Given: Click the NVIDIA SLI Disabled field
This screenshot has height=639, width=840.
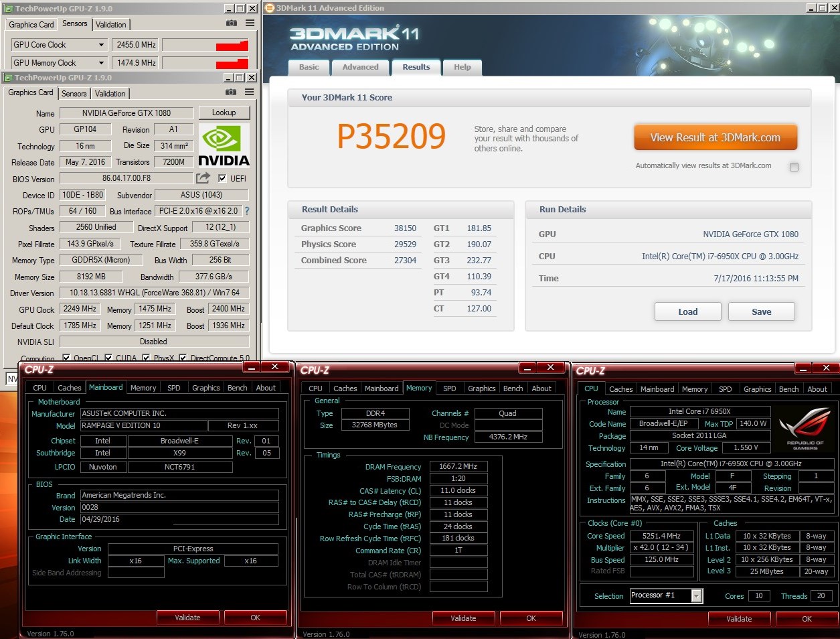Looking at the screenshot, I should (154, 342).
